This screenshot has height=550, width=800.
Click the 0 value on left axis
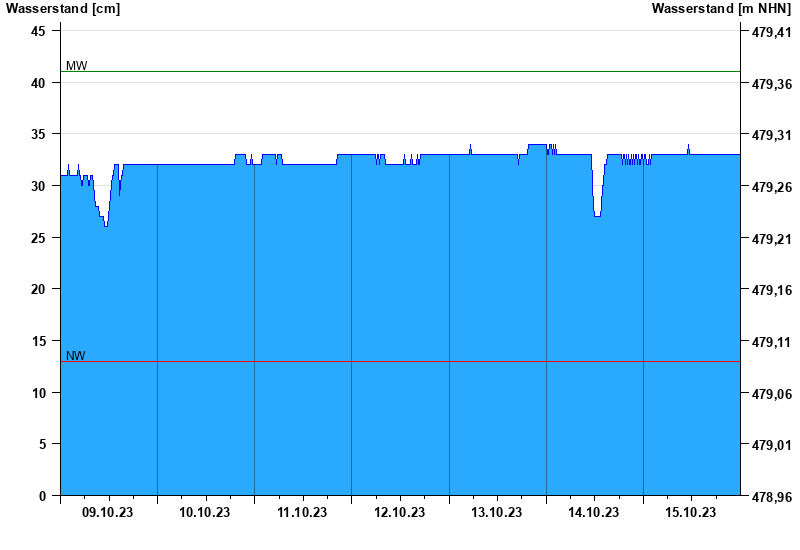pos(42,496)
